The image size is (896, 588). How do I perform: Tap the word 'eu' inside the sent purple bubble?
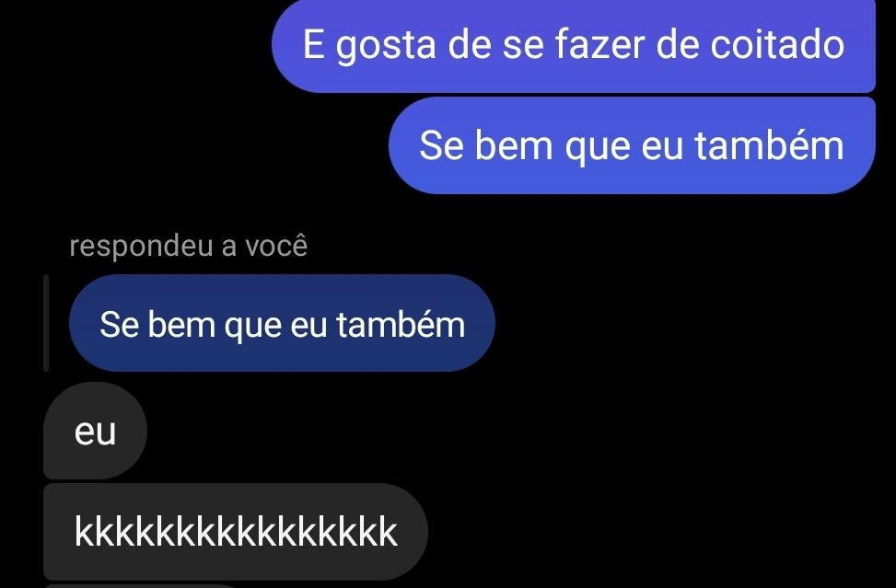[662, 147]
